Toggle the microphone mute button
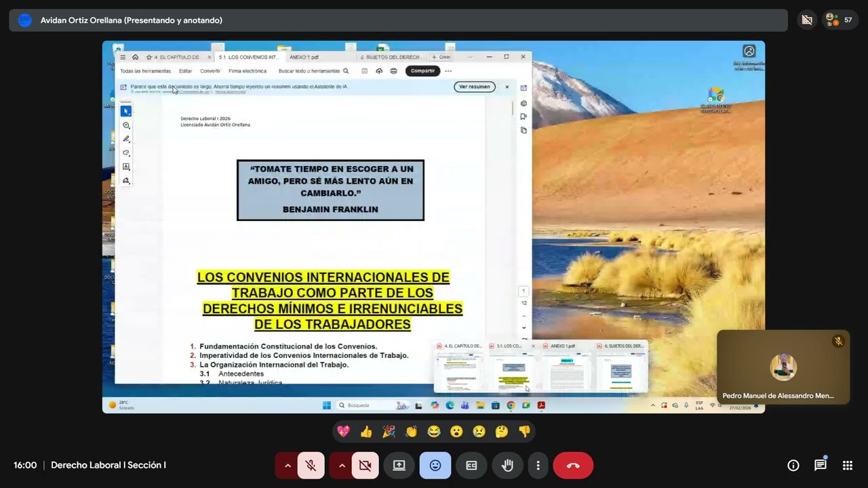Viewport: 868px width, 488px height. [311, 466]
